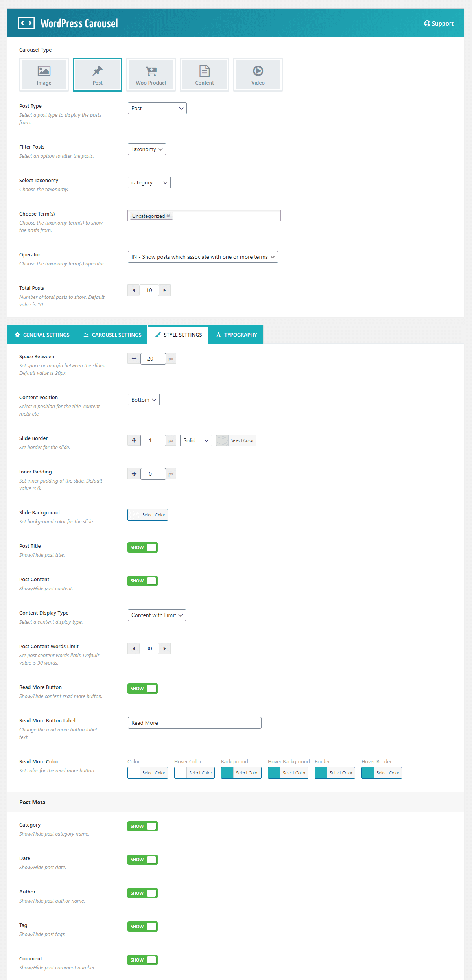Screen dimensions: 472x980
Task: Toggle the Post Content show switch
Action: (142, 581)
